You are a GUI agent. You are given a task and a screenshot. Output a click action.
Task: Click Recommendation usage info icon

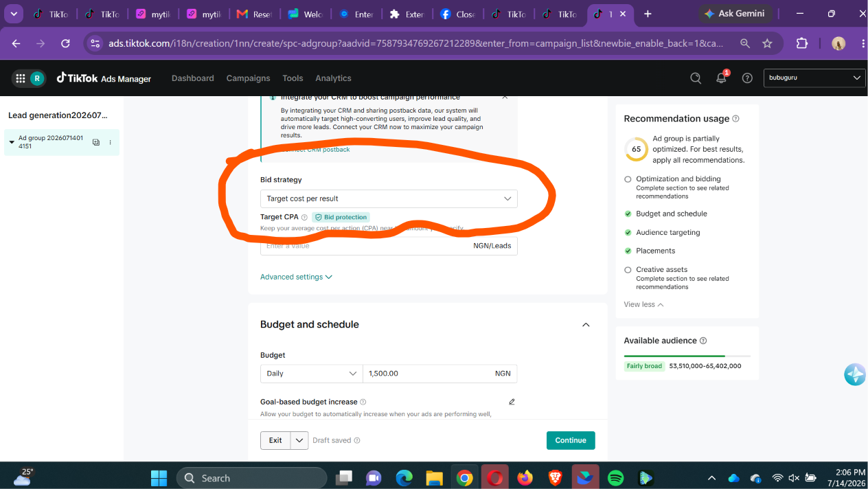pyautogui.click(x=736, y=119)
